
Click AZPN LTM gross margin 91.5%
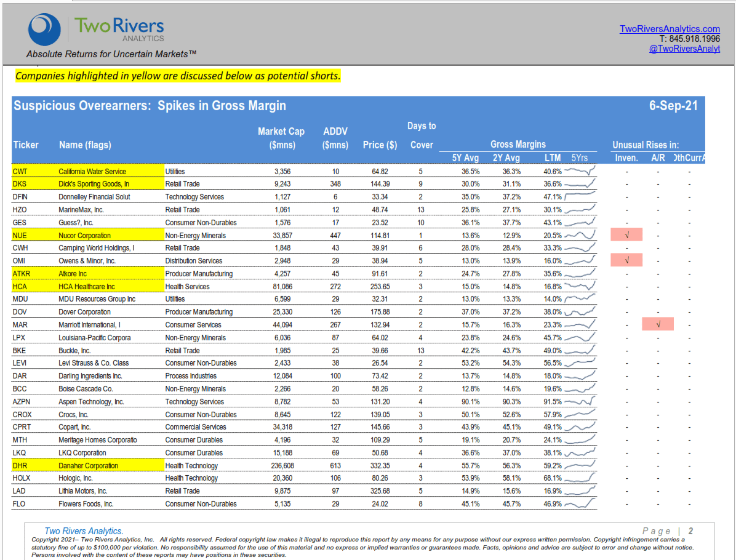(x=553, y=402)
